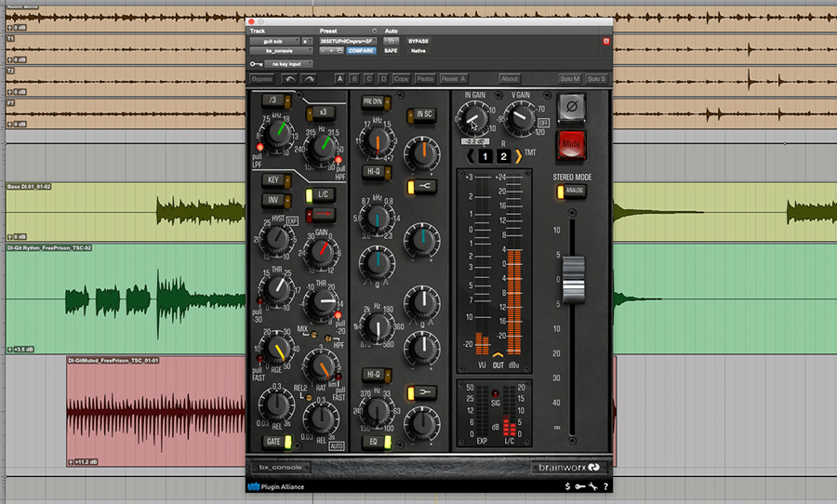
Task: Click the Paste button
Action: pyautogui.click(x=425, y=79)
